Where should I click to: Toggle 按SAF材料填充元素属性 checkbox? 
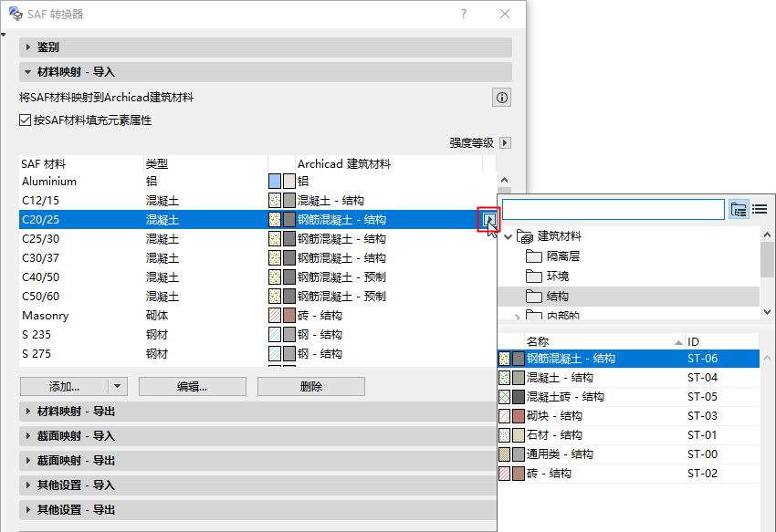(x=25, y=120)
